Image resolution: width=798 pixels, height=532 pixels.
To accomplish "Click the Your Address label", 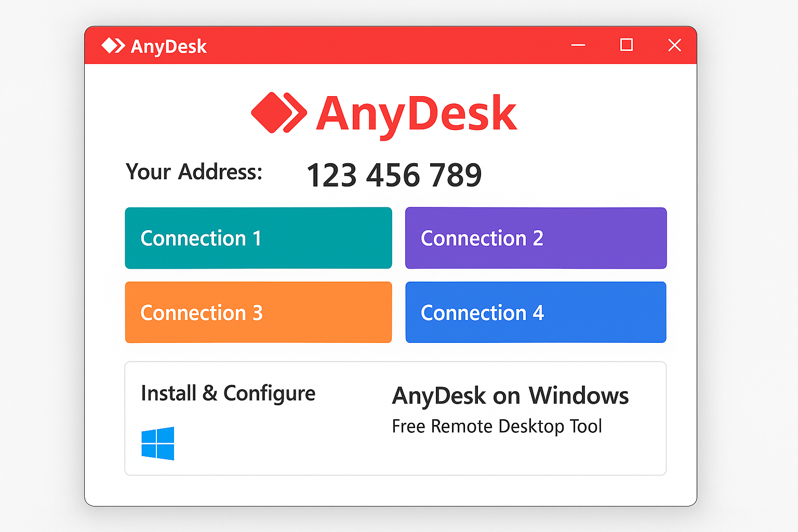I will (193, 172).
